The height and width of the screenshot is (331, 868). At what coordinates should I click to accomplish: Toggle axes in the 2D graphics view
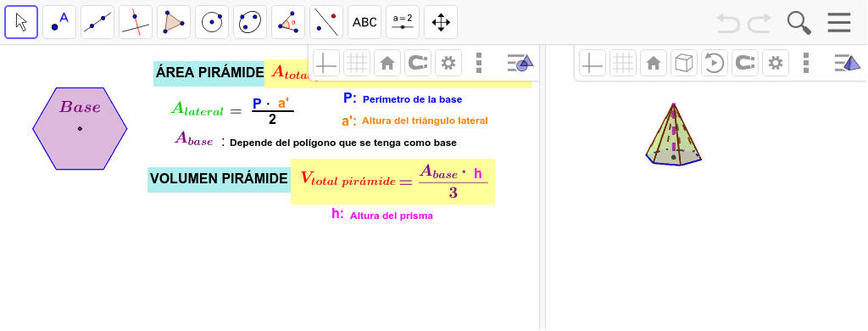pyautogui.click(x=326, y=63)
